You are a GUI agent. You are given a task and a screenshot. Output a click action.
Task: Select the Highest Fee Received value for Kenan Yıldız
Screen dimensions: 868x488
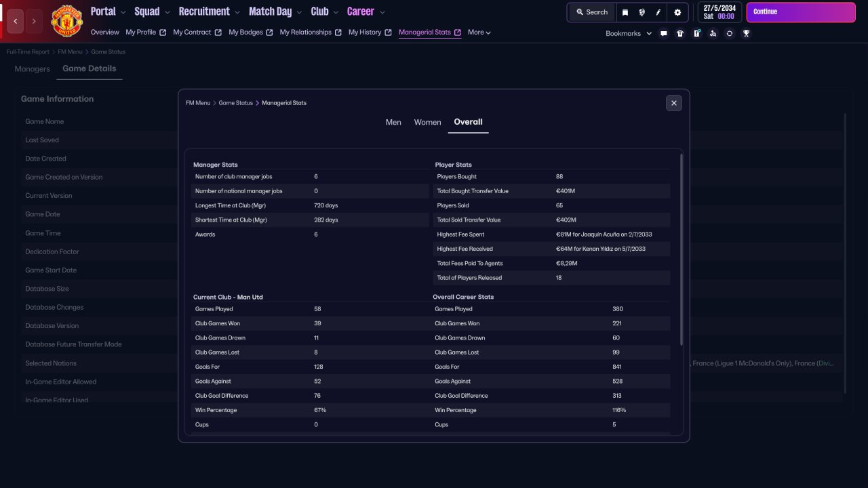click(600, 249)
